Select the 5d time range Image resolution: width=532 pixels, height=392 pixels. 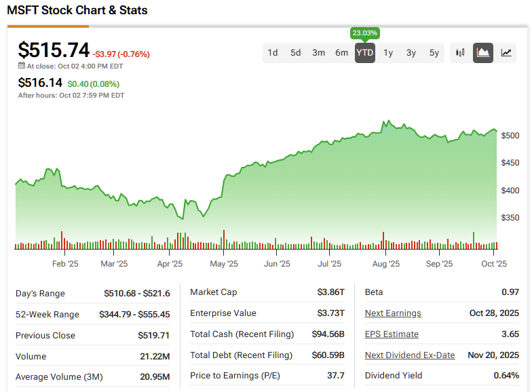(296, 53)
